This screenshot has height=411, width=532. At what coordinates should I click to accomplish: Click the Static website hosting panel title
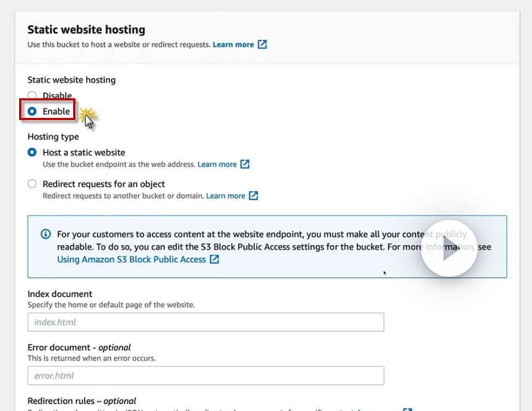[86, 29]
